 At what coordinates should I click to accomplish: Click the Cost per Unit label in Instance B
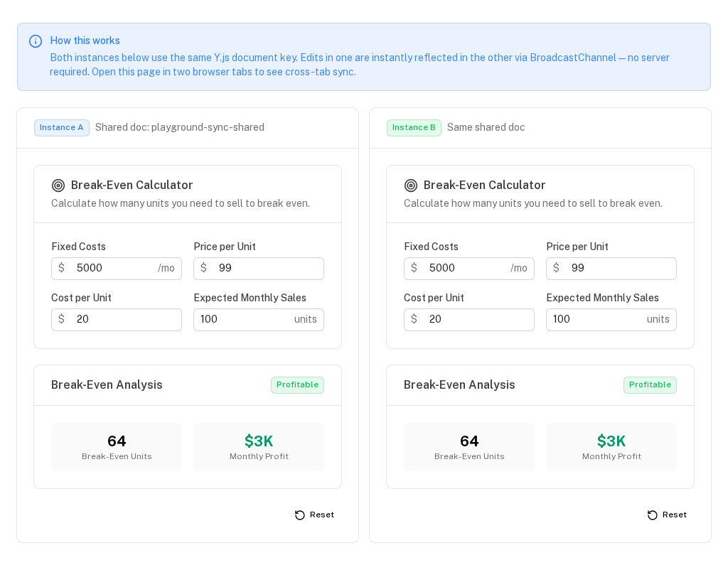tap(434, 298)
